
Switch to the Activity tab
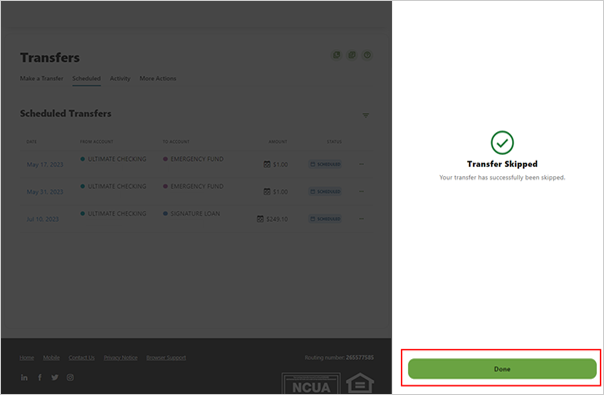pos(120,78)
